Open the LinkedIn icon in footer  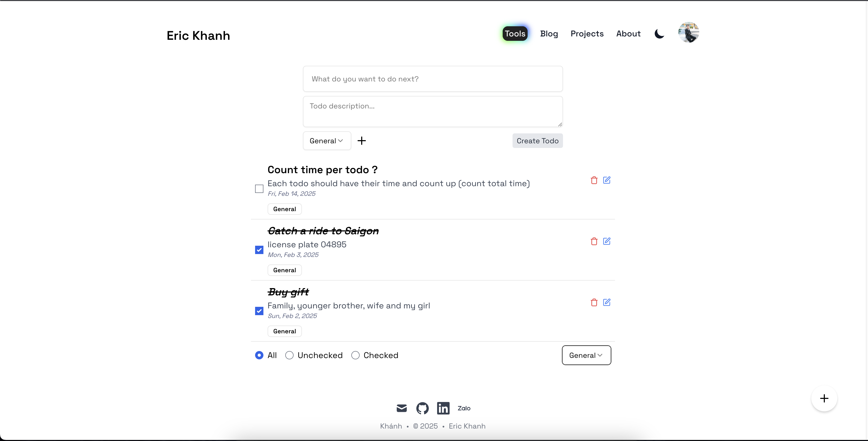(x=443, y=408)
